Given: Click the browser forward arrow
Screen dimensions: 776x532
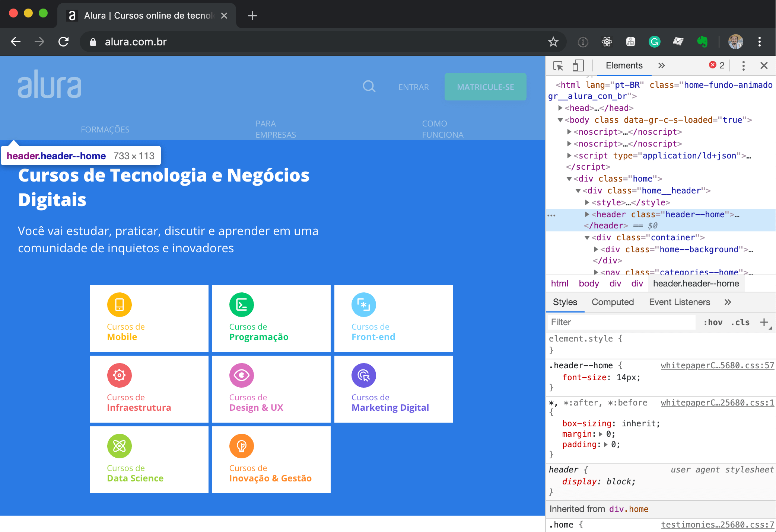Looking at the screenshot, I should click(x=39, y=42).
